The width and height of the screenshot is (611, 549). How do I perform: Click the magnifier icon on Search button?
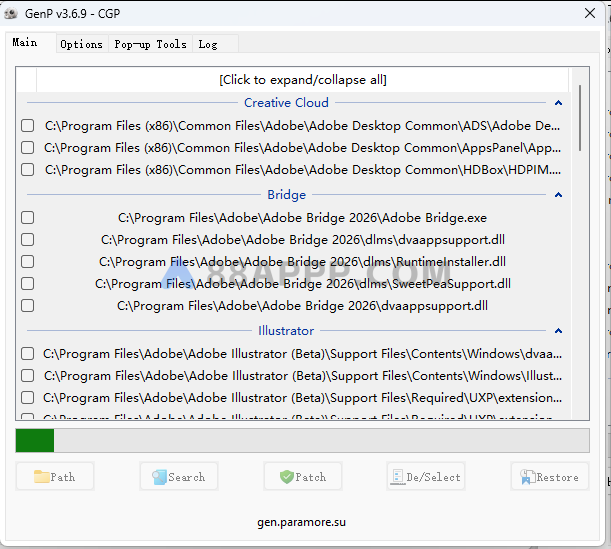pyautogui.click(x=159, y=477)
